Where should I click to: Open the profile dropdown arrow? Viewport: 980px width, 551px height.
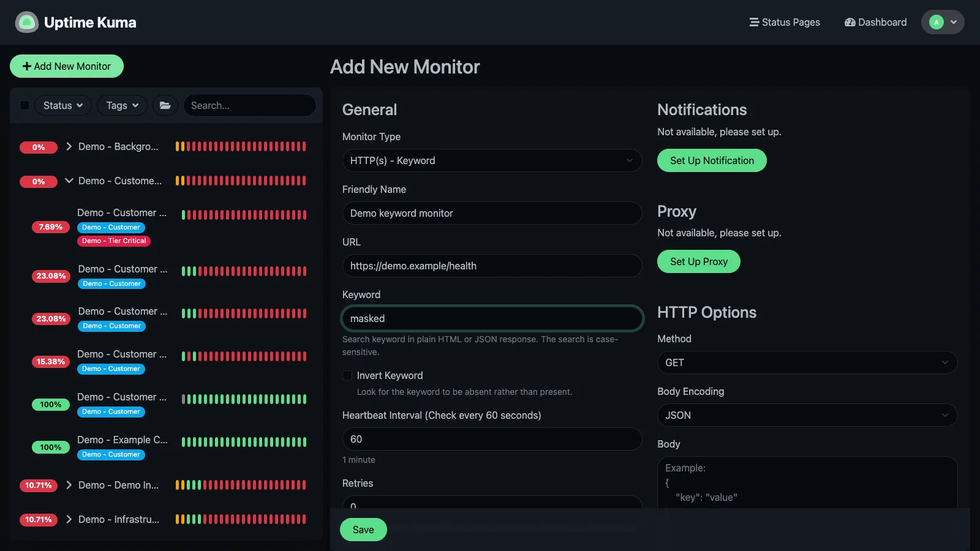point(954,22)
